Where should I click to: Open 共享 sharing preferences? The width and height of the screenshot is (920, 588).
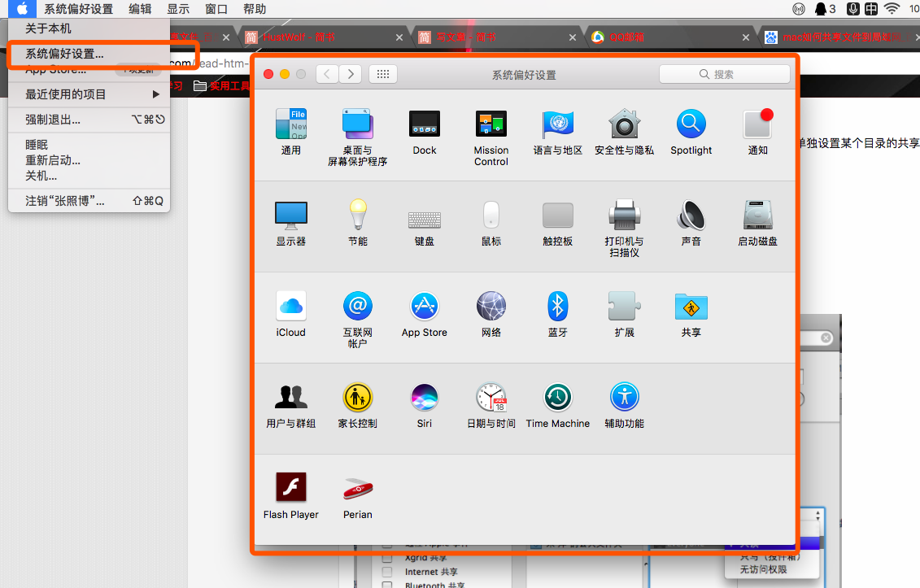click(x=691, y=314)
